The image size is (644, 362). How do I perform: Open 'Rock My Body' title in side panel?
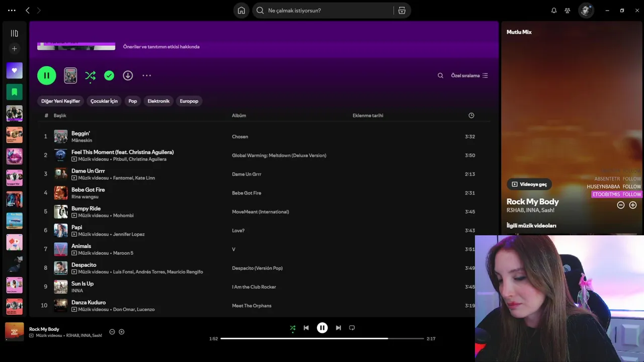tap(533, 202)
